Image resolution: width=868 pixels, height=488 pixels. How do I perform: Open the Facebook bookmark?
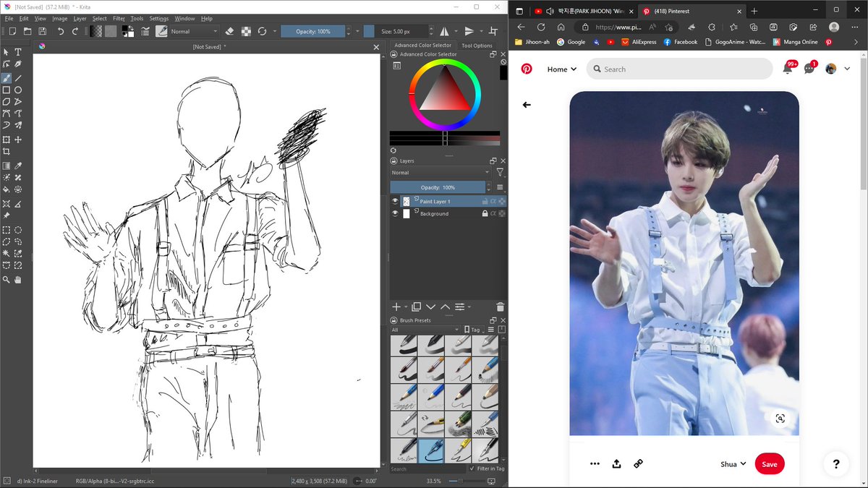pos(680,42)
